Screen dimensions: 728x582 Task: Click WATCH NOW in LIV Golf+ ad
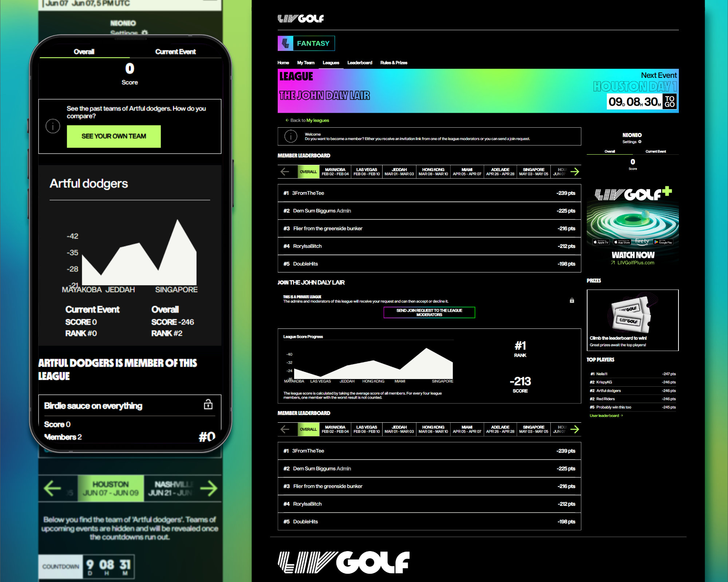pos(633,255)
